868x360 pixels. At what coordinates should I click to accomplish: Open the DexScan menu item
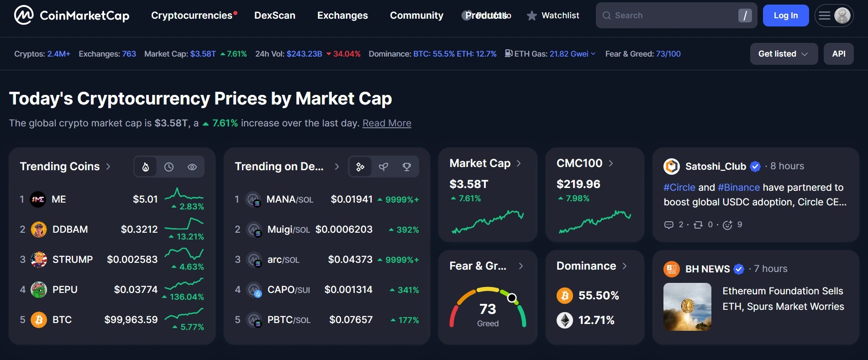[274, 15]
